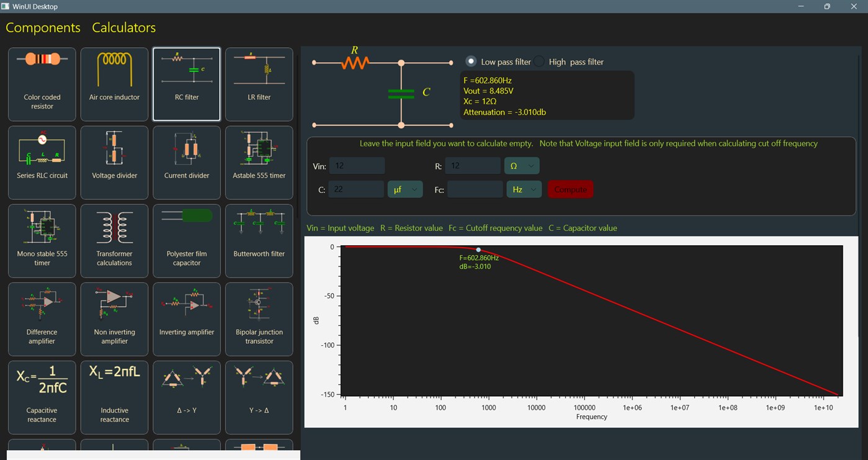Open the LR filter calculator

pos(259,84)
